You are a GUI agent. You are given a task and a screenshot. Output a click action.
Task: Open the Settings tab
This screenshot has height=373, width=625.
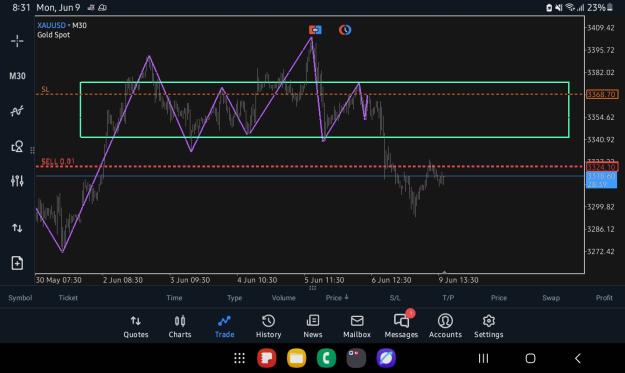tap(489, 326)
